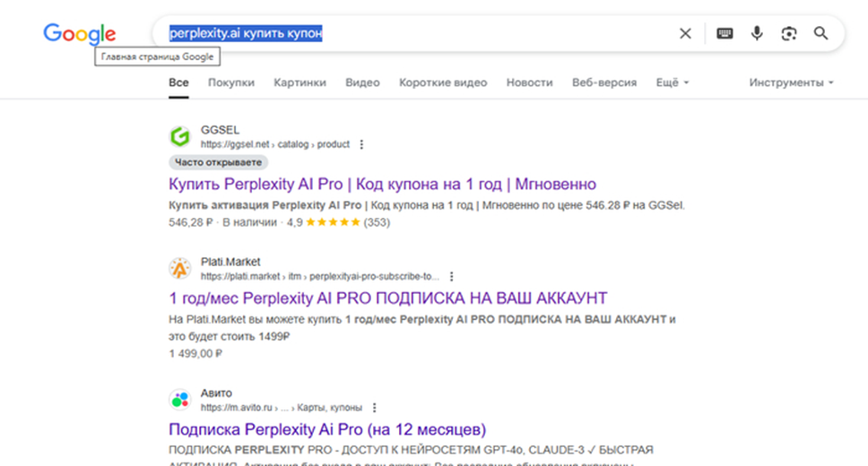Image resolution: width=868 pixels, height=466 pixels.
Task: Start voice search with the microphone
Action: (757, 34)
